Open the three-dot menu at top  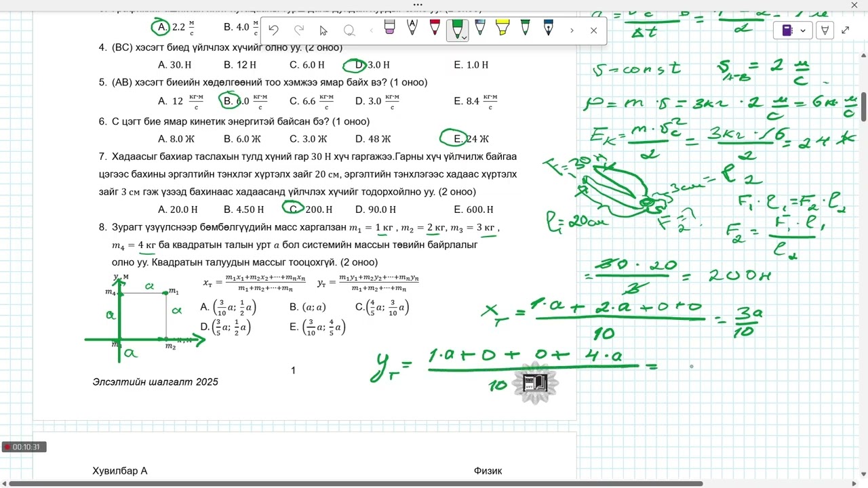tap(418, 4)
